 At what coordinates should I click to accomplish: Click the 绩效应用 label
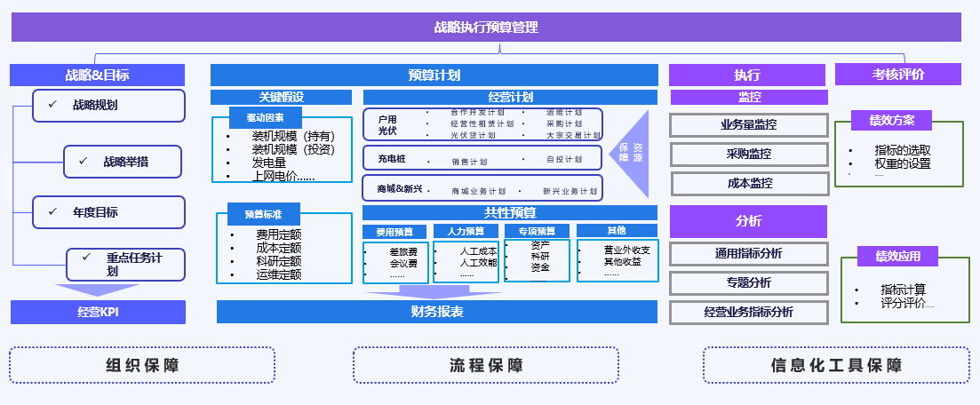click(897, 257)
